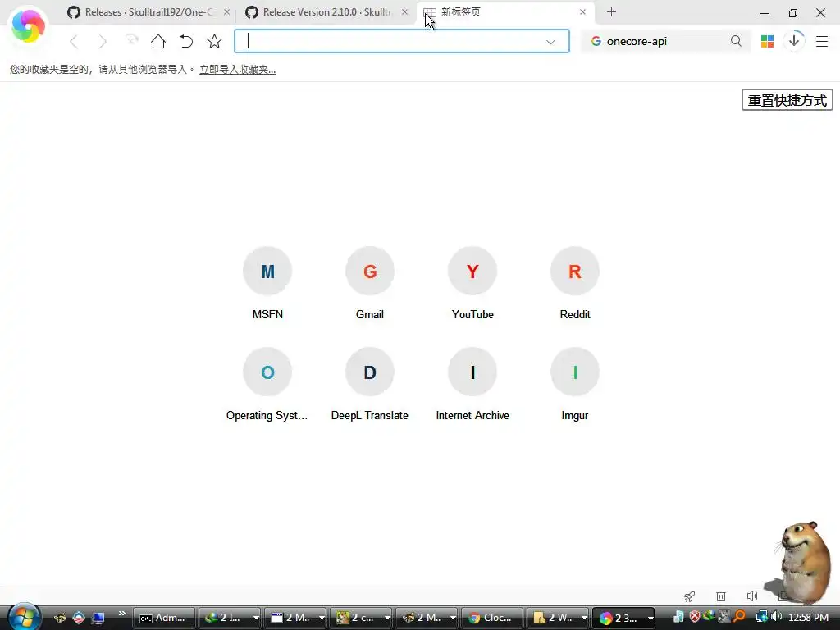Open the browser hamburger menu
Image resolution: width=840 pixels, height=630 pixels.
coord(822,41)
